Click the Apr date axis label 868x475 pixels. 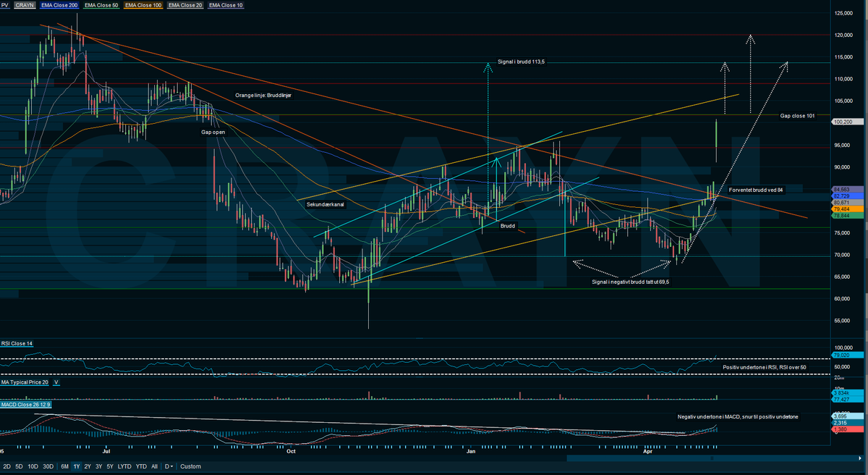pyautogui.click(x=647, y=450)
